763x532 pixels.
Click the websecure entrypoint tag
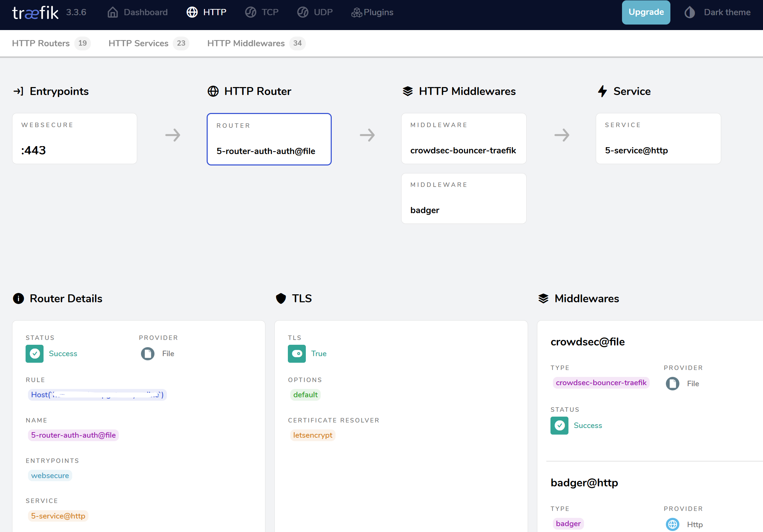click(x=50, y=476)
